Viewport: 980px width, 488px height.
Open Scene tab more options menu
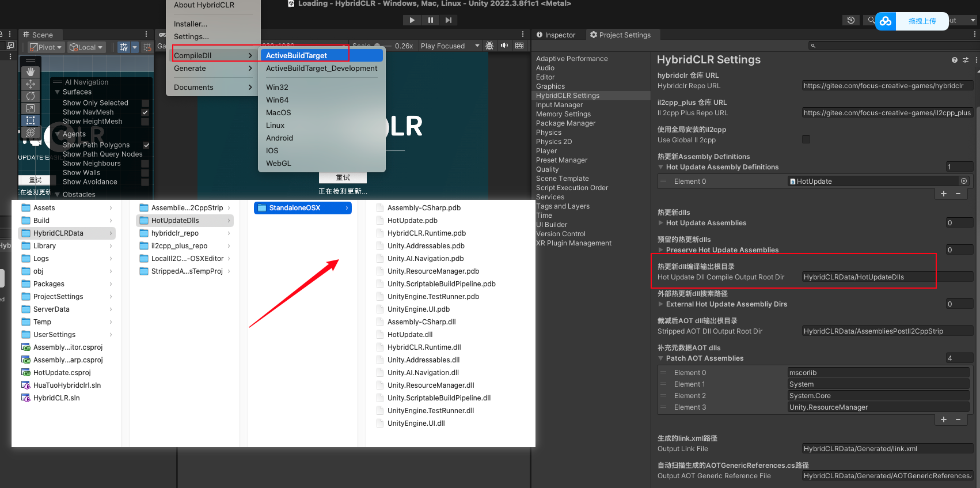[x=146, y=35]
